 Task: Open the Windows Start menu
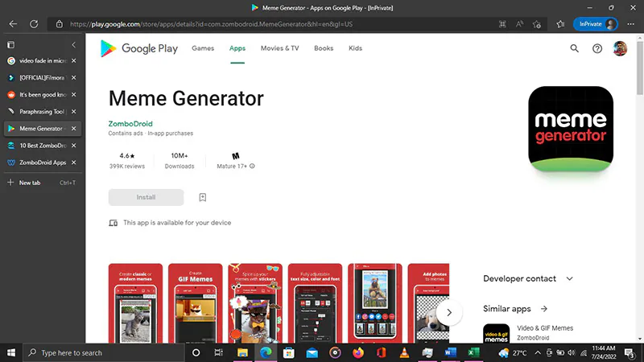[x=11, y=352]
